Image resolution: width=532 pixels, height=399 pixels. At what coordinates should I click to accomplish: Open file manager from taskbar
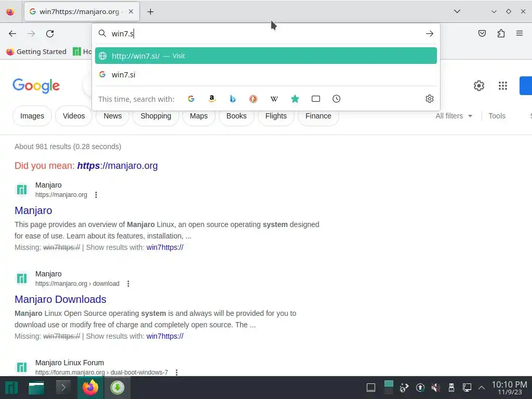coord(36,388)
